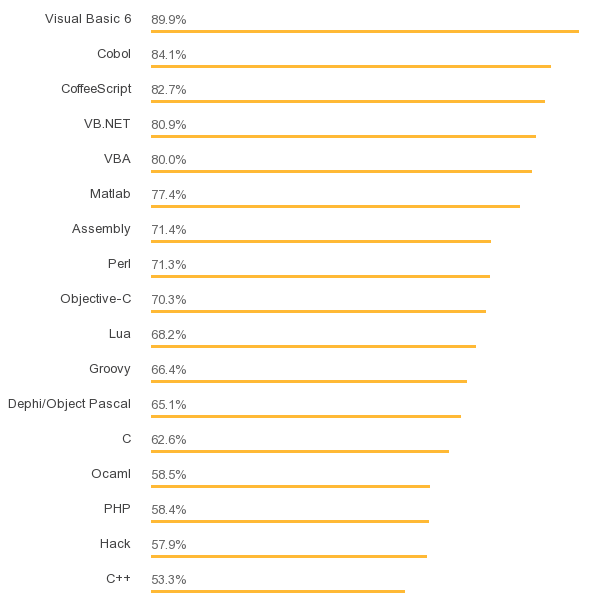
Task: Click the Visual Basic 6 label
Action: click(x=87, y=19)
